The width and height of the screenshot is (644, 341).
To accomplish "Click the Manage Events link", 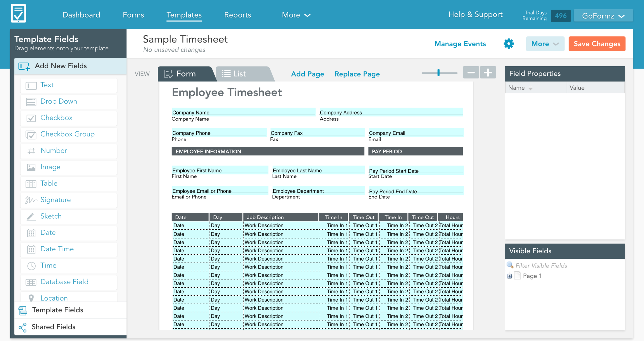I will coord(460,44).
